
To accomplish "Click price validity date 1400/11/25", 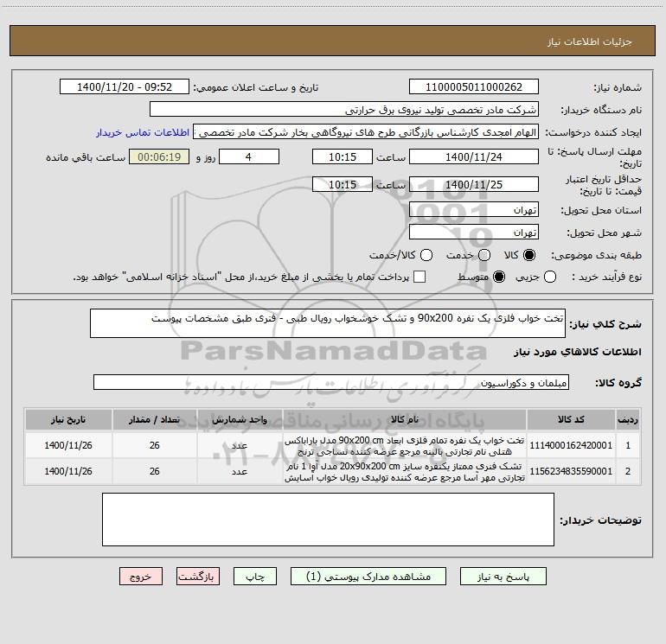I will coord(474,184).
